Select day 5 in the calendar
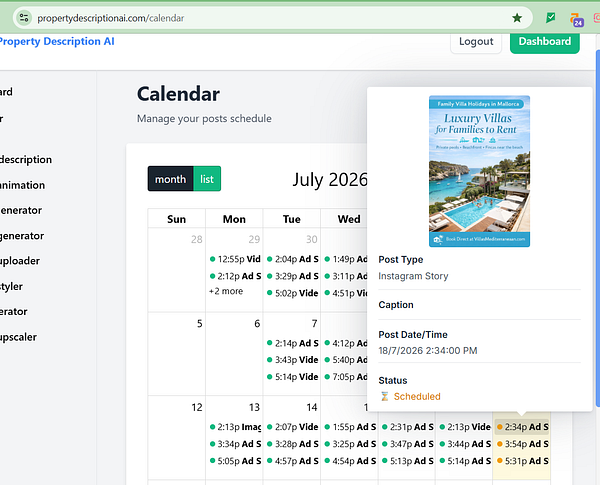The image size is (600, 485). pos(199,324)
